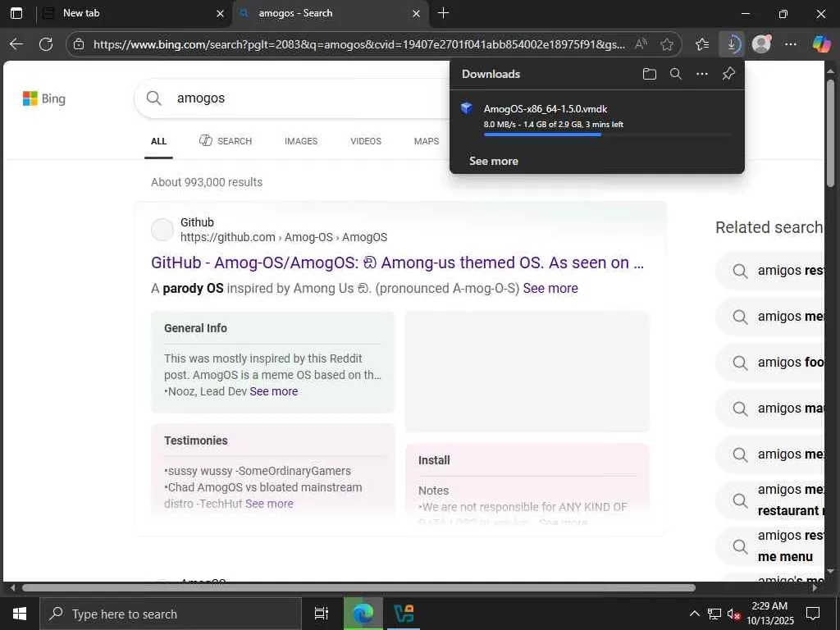
Task: Show hidden system tray icons
Action: [x=694, y=614]
